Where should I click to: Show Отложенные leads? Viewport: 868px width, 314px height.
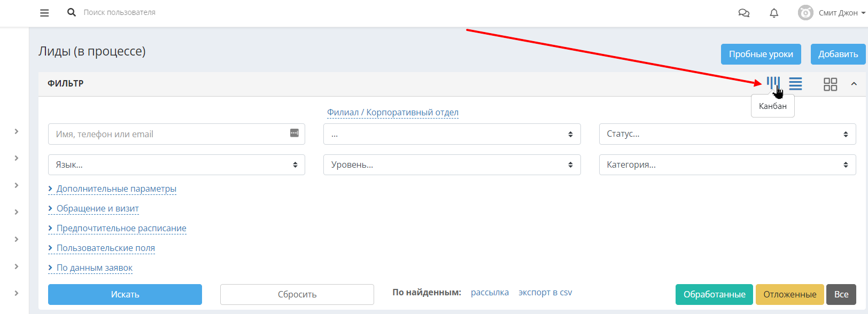click(x=789, y=294)
